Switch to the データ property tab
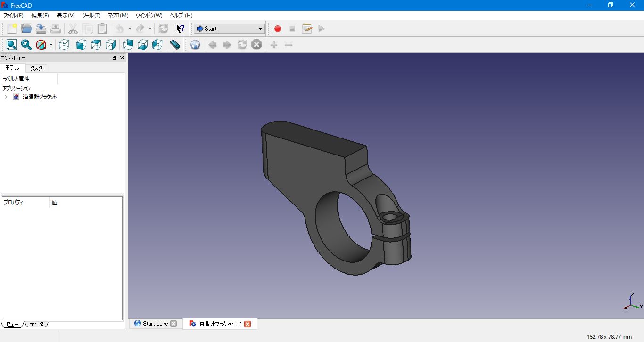This screenshot has height=342, width=644. pos(36,324)
